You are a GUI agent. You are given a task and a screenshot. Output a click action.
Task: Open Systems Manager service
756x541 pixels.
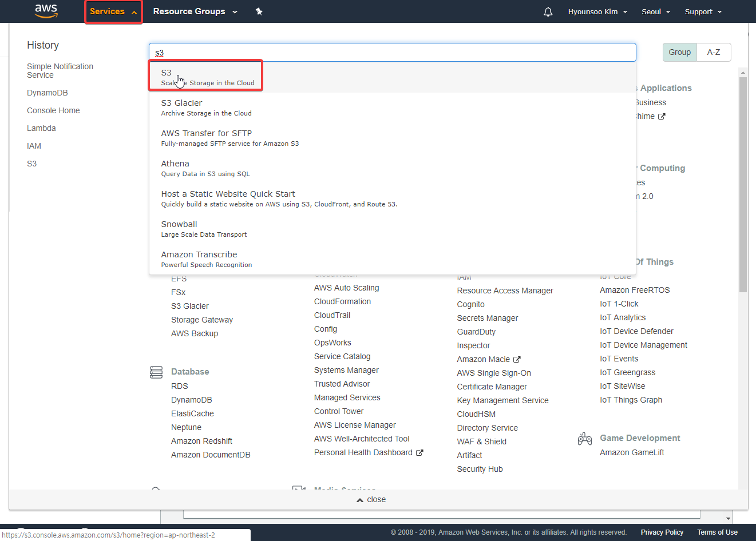(x=346, y=370)
